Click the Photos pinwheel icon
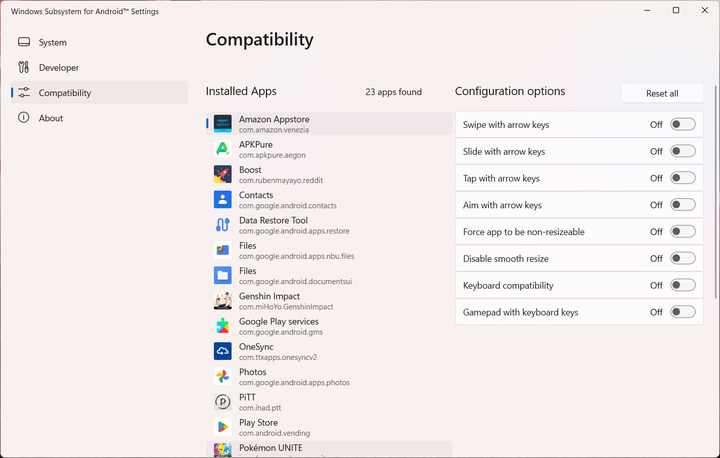720x458 pixels. click(223, 377)
